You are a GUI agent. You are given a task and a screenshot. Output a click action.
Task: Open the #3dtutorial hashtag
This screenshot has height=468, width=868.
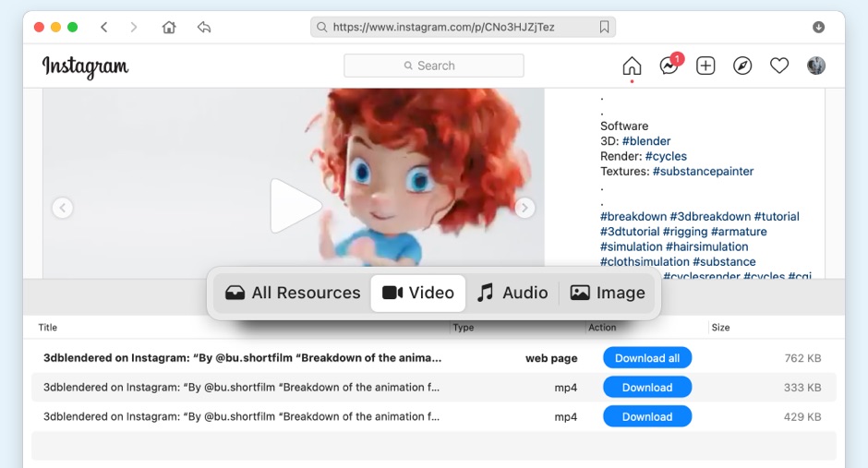630,232
